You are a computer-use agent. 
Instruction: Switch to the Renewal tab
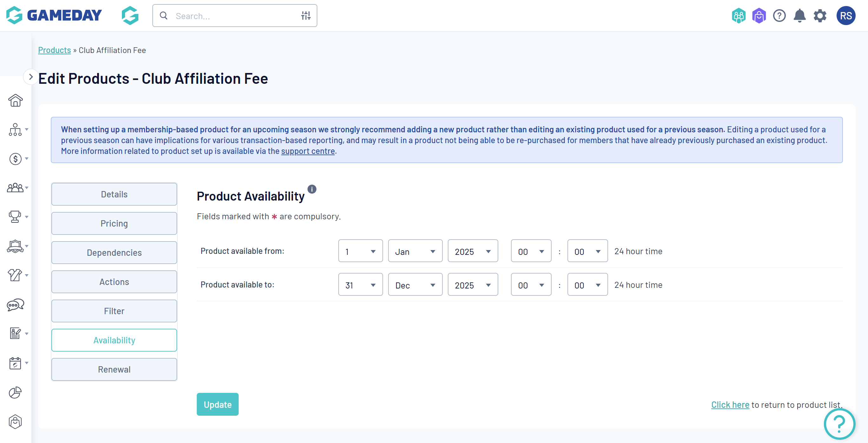[x=114, y=369]
